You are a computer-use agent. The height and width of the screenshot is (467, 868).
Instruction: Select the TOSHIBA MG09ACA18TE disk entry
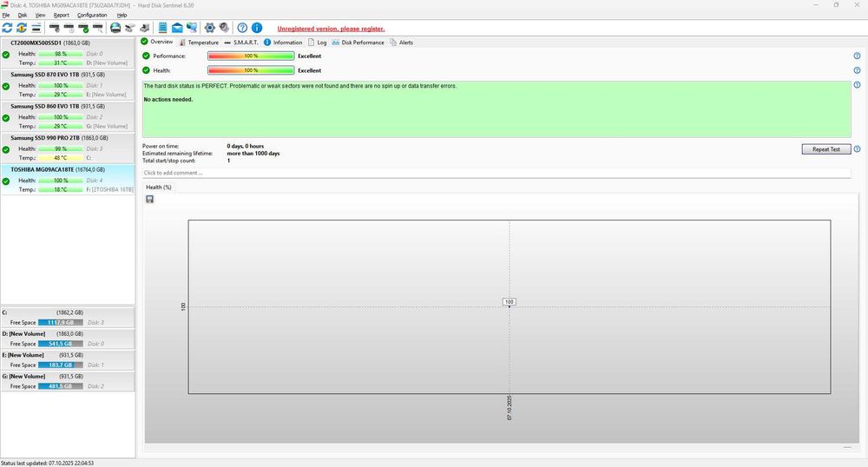tap(68, 180)
